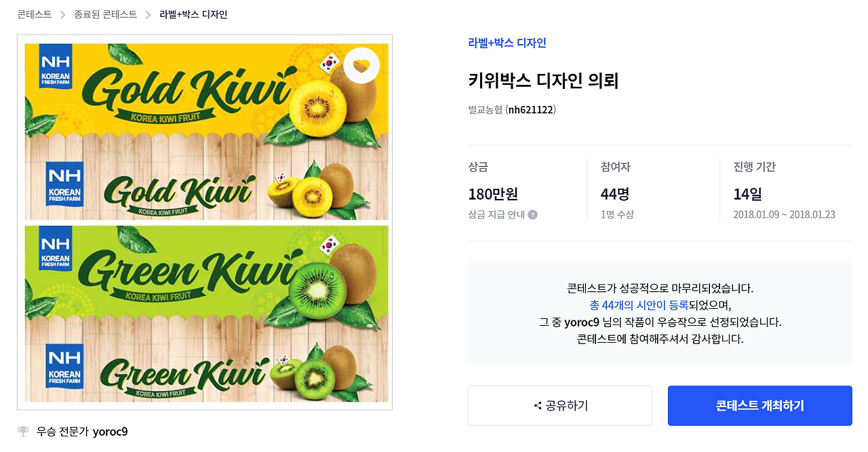The image size is (868, 452).
Task: Click the Green Kiwi box design image
Action: tap(206, 314)
